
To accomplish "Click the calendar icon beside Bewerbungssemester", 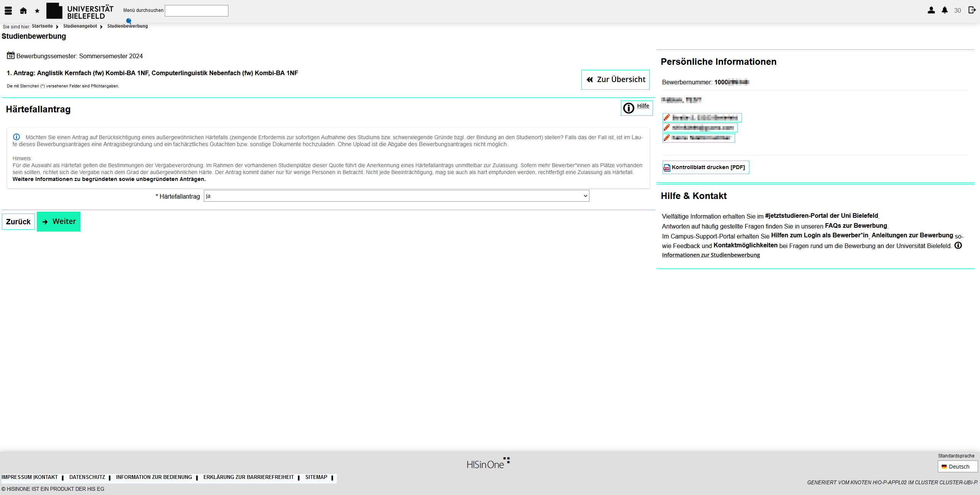I will [x=11, y=56].
